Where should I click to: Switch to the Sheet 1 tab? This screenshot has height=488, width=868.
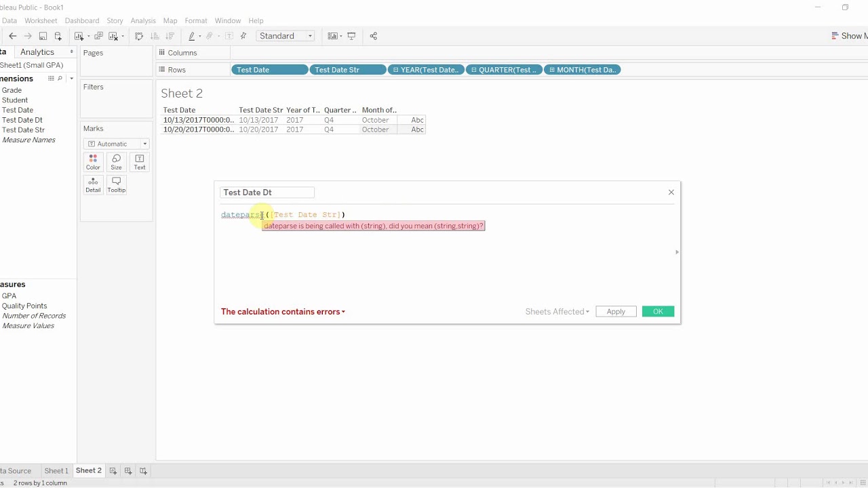click(56, 470)
